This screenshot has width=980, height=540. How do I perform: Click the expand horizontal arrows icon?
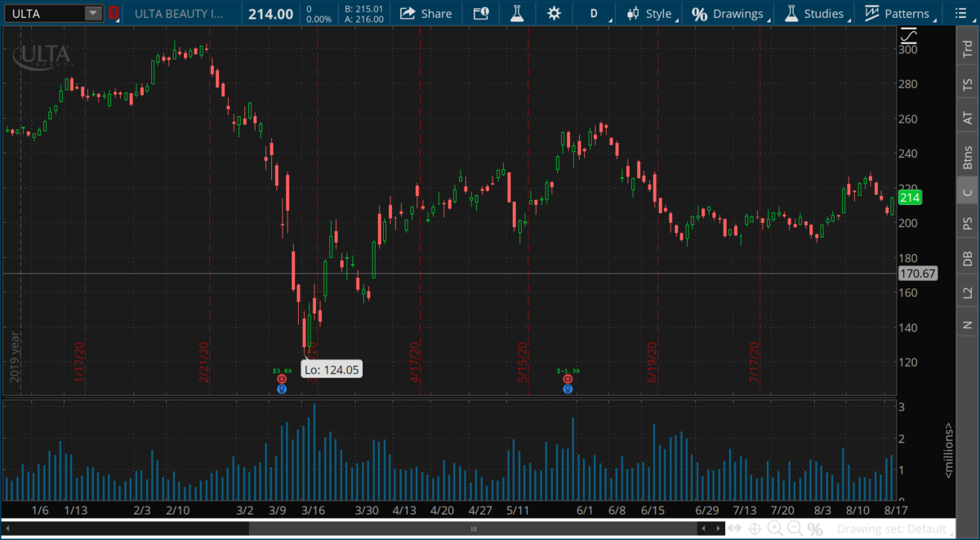point(736,529)
